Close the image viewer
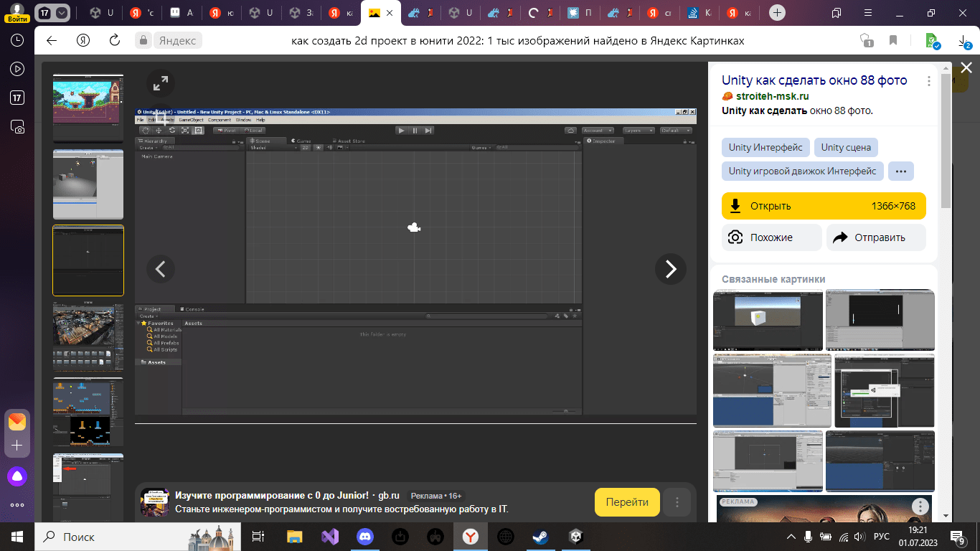Viewport: 980px width, 551px height. coord(966,68)
